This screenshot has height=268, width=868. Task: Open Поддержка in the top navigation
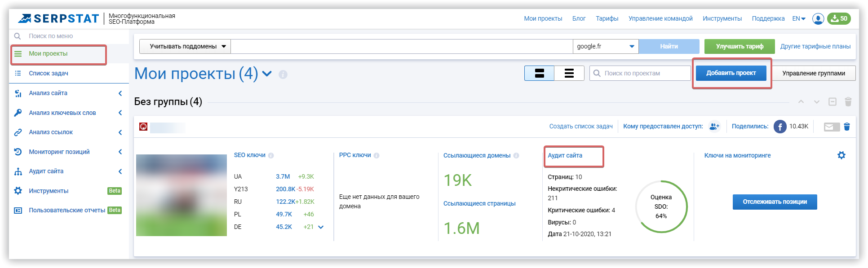768,18
